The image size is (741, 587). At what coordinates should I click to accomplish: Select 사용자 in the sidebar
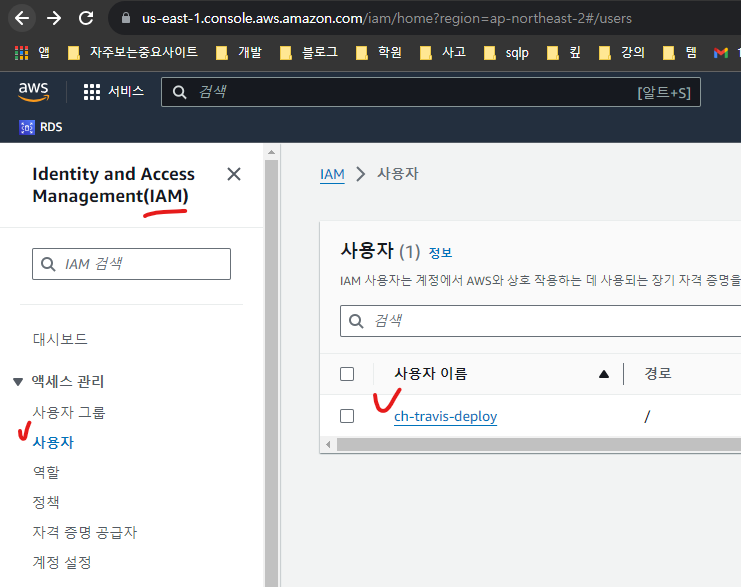(53, 442)
